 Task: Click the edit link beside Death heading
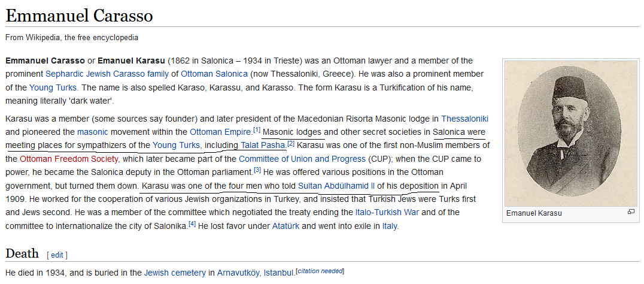(x=57, y=255)
